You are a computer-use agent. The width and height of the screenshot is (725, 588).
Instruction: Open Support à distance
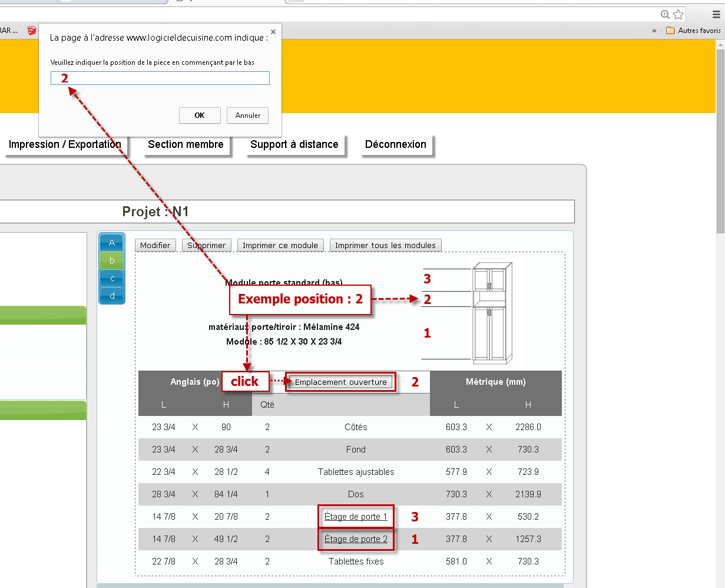tap(294, 144)
